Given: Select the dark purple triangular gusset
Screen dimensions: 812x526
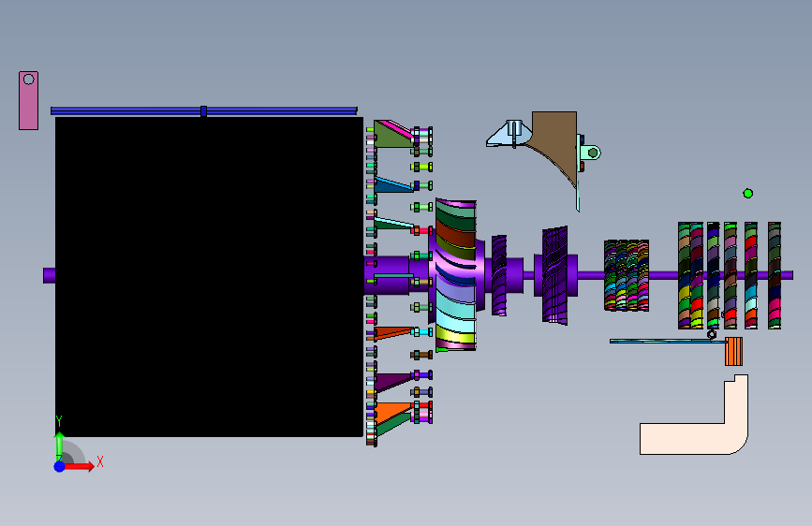Looking at the screenshot, I should (391, 382).
